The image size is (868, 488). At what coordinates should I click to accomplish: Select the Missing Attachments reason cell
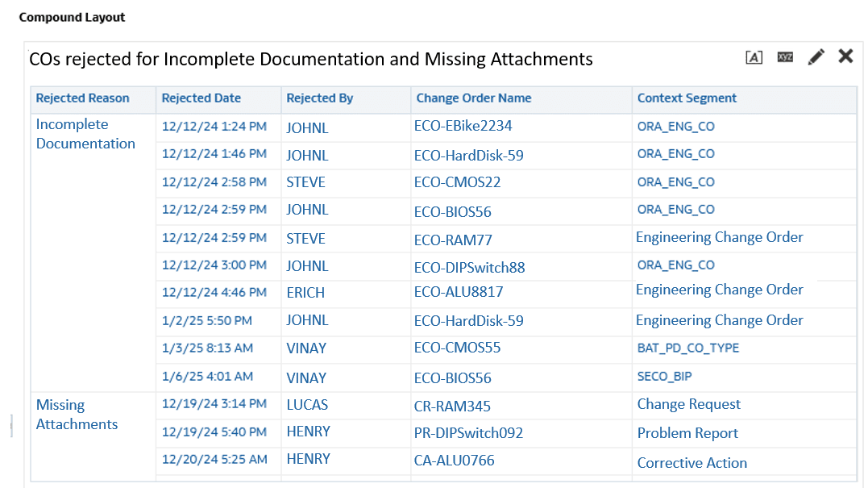pyautogui.click(x=77, y=415)
